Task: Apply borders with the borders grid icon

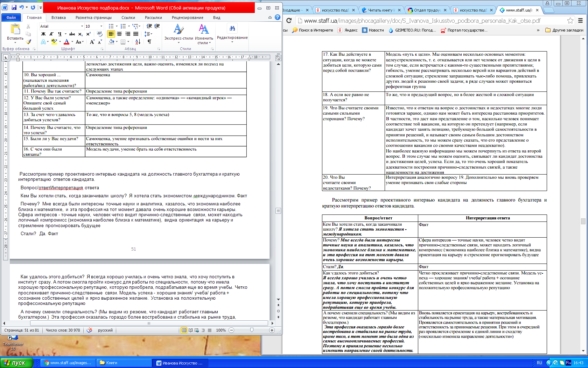Action: click(x=123, y=42)
